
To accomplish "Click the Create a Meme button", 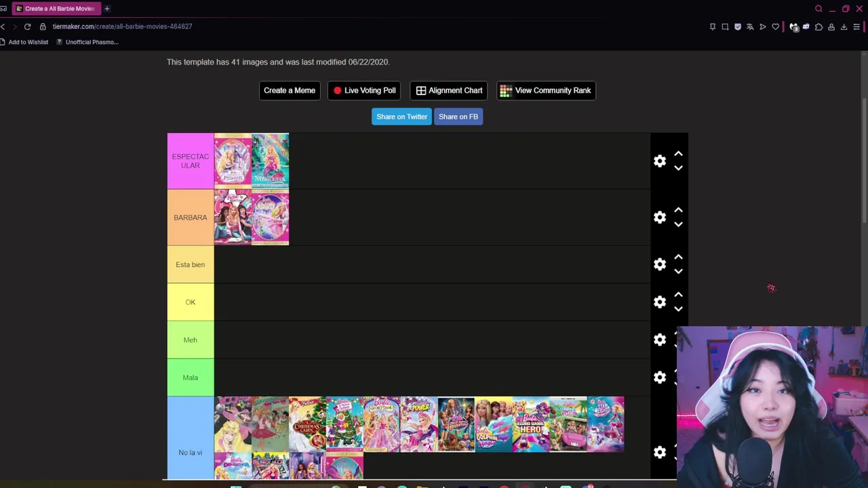I will point(290,90).
